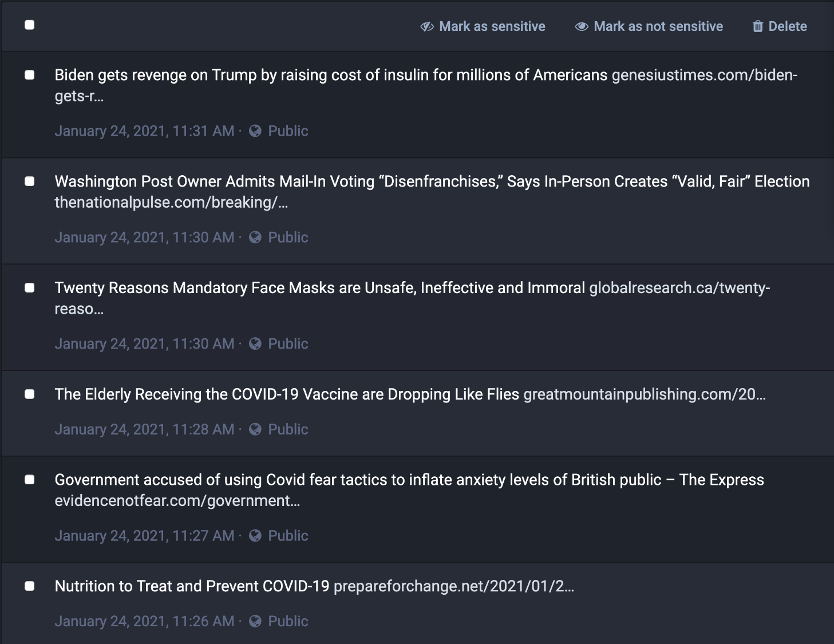The height and width of the screenshot is (644, 834).
Task: Click the trash can icon
Action: tap(758, 26)
